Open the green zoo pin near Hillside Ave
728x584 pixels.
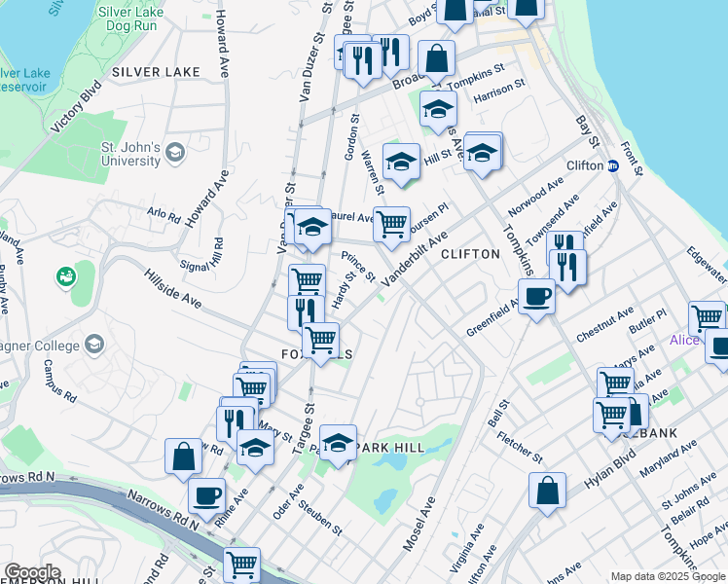click(66, 277)
